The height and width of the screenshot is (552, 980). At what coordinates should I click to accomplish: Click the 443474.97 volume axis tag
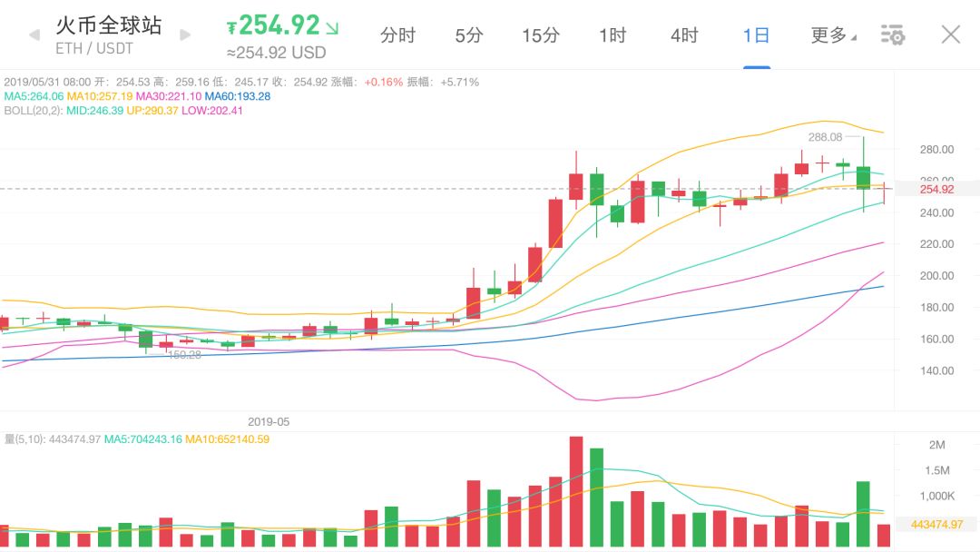936,525
